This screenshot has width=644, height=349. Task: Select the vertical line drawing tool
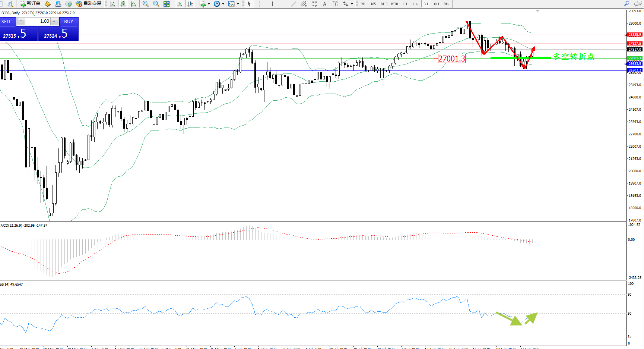coord(273,4)
